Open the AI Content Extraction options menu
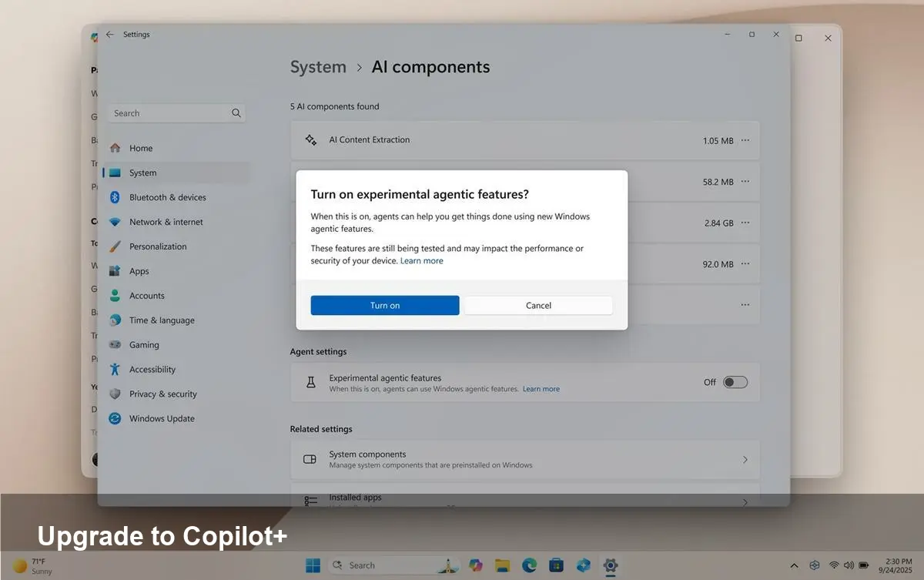 pyautogui.click(x=745, y=140)
